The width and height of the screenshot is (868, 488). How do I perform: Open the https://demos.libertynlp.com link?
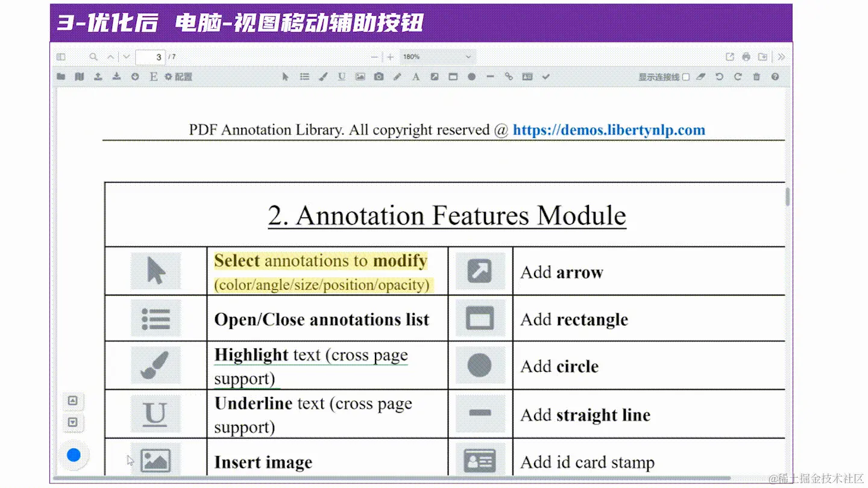click(x=609, y=130)
